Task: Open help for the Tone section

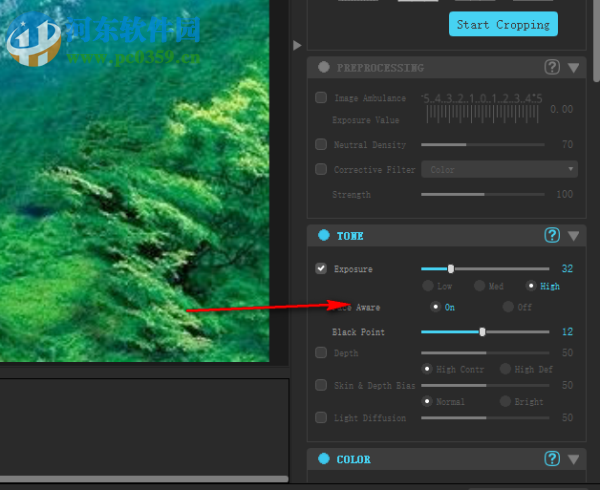Action: (x=552, y=236)
